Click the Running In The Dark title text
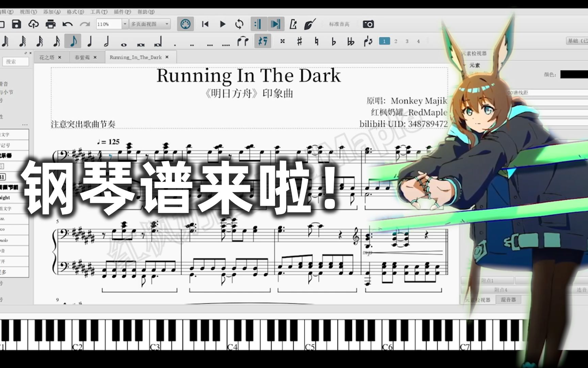 coord(248,76)
